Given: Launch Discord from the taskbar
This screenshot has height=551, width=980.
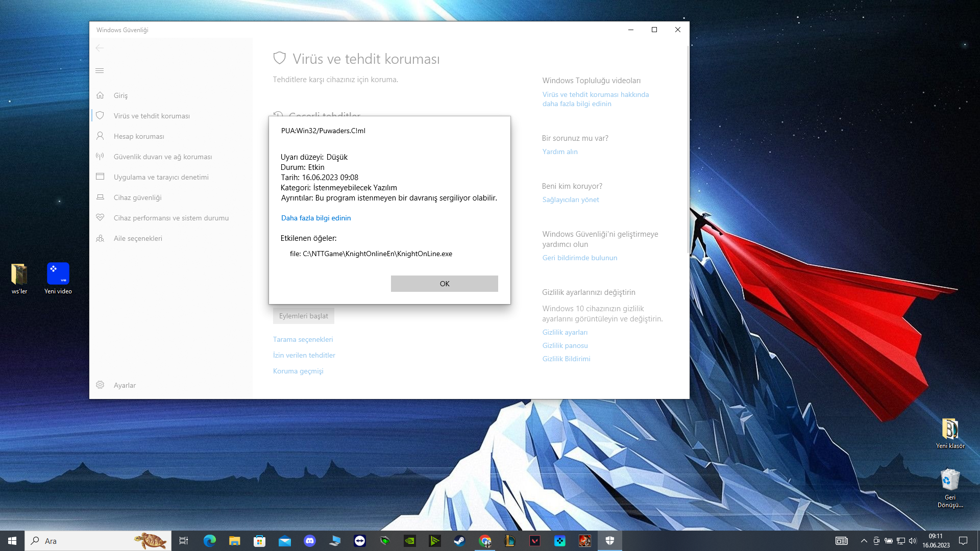Looking at the screenshot, I should pyautogui.click(x=310, y=541).
